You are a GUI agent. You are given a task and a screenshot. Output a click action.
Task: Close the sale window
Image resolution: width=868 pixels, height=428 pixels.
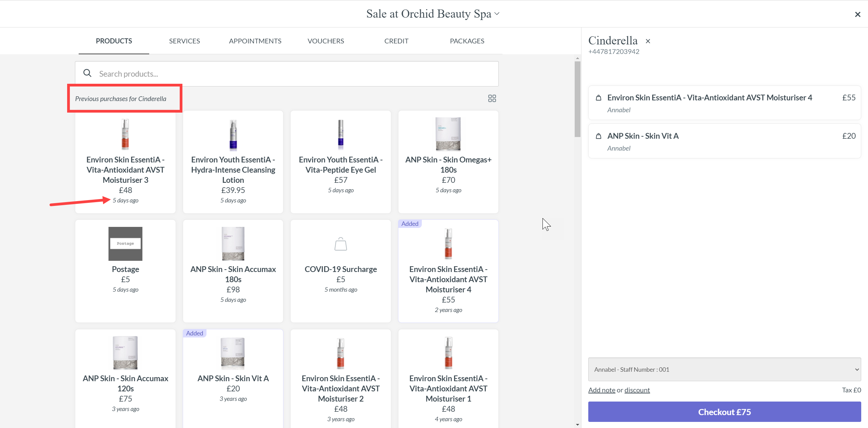tap(857, 14)
